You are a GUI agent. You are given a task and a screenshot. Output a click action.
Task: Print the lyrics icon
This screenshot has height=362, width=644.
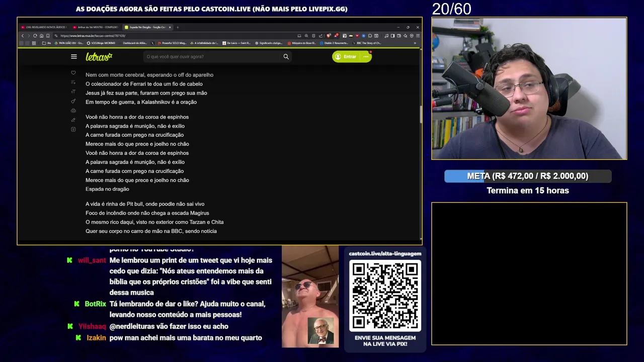click(x=73, y=111)
